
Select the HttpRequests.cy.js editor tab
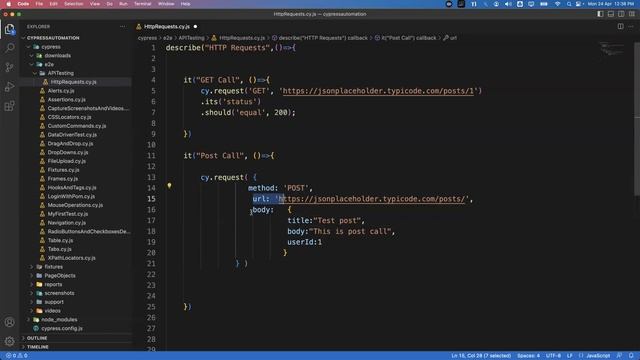tap(167, 27)
